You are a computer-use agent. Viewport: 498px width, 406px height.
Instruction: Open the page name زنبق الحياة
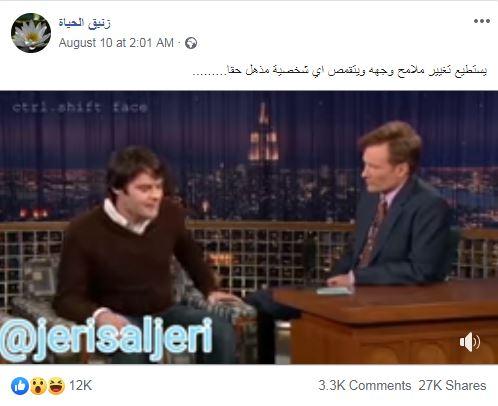tap(84, 23)
